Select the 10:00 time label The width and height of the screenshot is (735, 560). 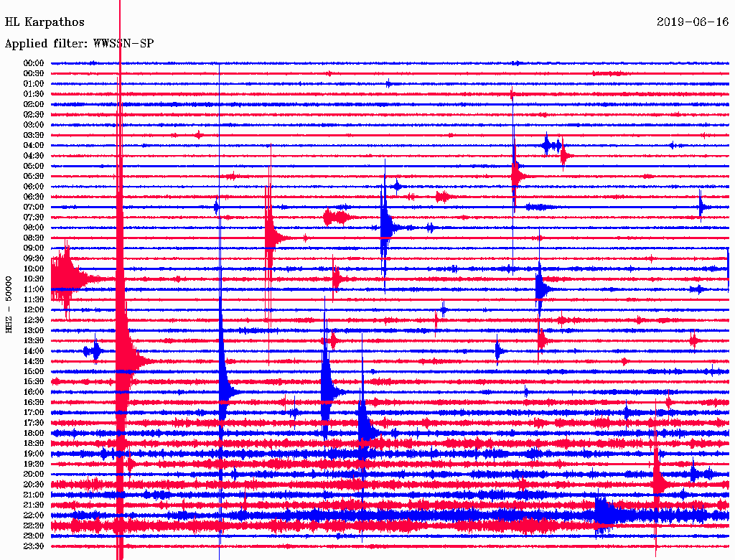34,269
